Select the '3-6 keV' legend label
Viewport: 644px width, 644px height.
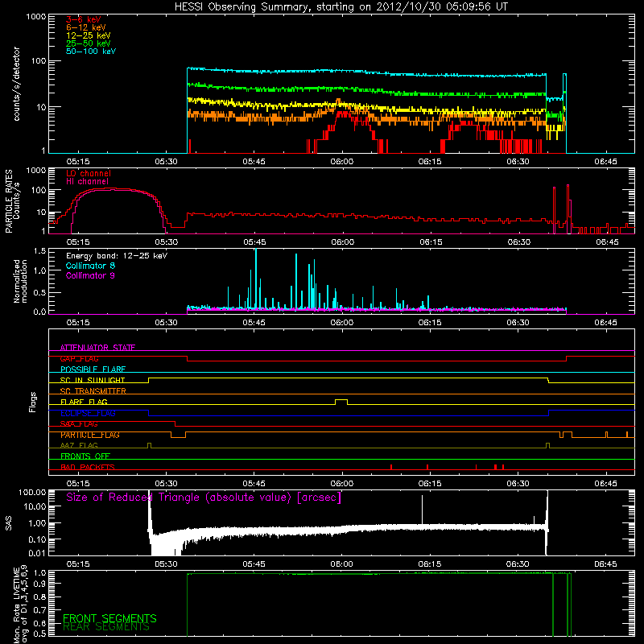(x=83, y=19)
